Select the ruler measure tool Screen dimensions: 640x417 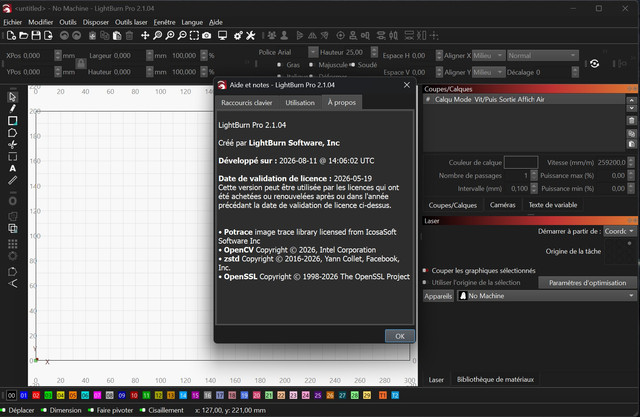click(x=13, y=180)
